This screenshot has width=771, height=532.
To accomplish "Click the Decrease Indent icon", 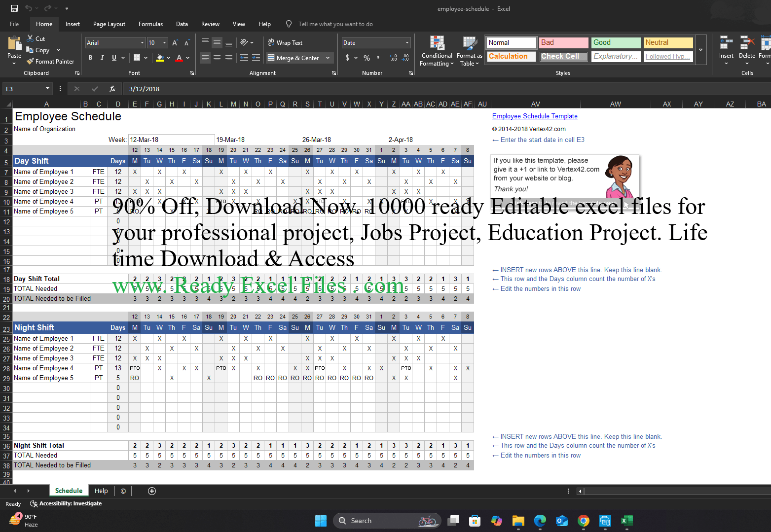I will click(x=244, y=58).
